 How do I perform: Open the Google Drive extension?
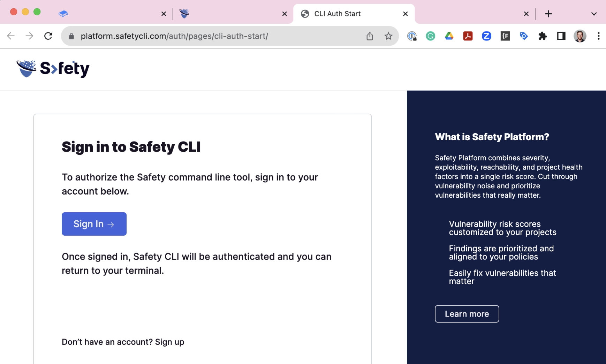[x=449, y=36]
